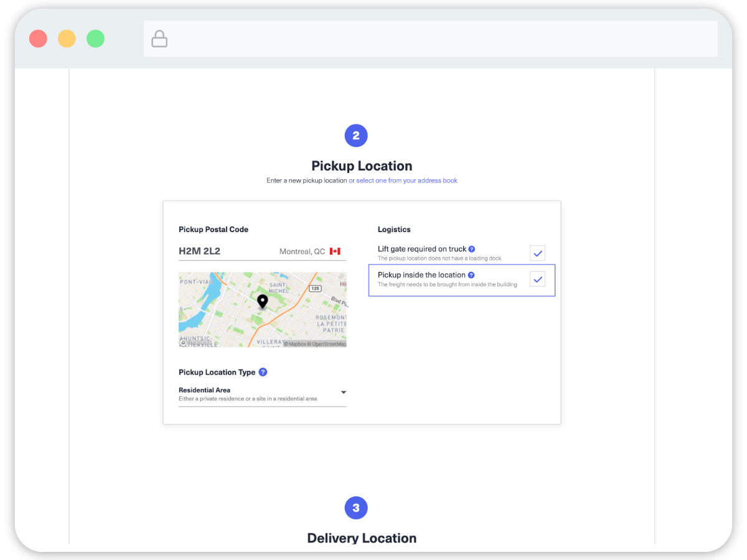Viewport: 747px width, 560px height.
Task: Show help for Lift gate required
Action: click(472, 249)
